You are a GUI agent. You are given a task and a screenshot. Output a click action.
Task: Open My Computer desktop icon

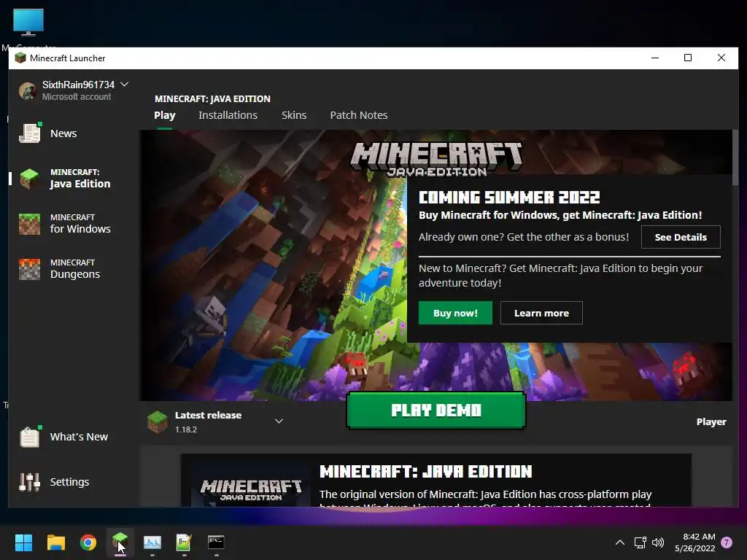[28, 23]
